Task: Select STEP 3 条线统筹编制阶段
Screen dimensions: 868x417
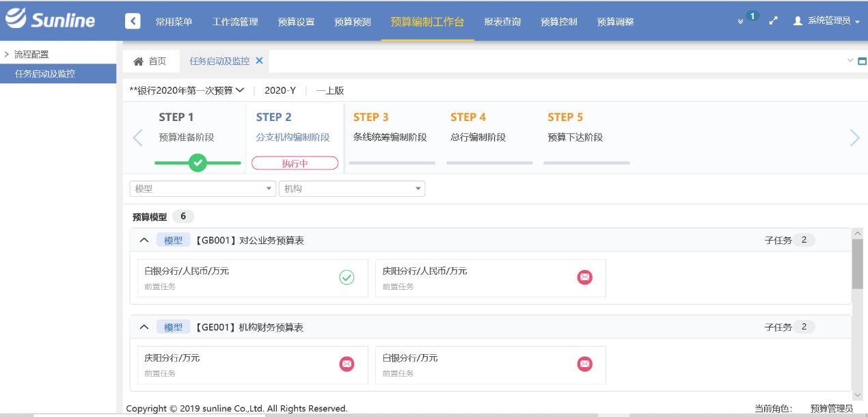Action: click(x=390, y=128)
